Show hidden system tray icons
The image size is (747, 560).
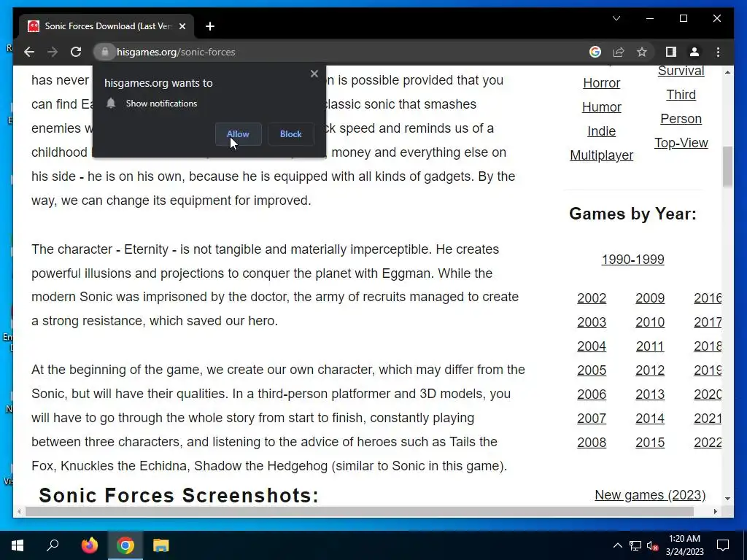617,545
